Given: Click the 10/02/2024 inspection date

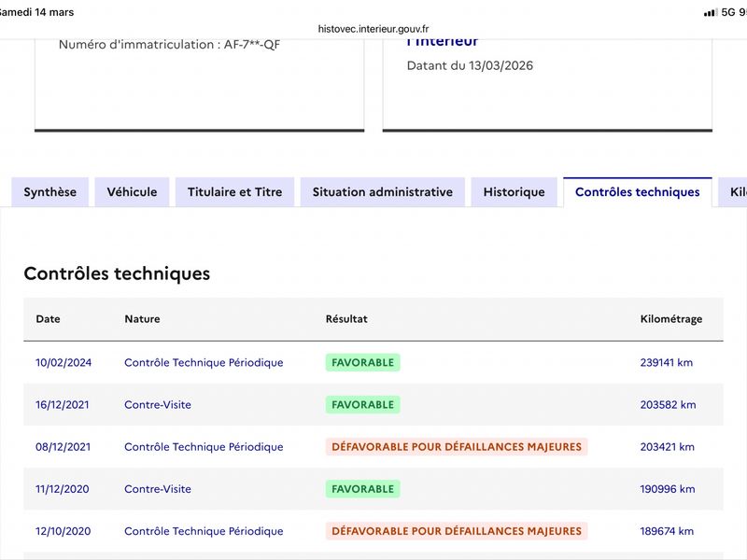Looking at the screenshot, I should coord(63,363).
